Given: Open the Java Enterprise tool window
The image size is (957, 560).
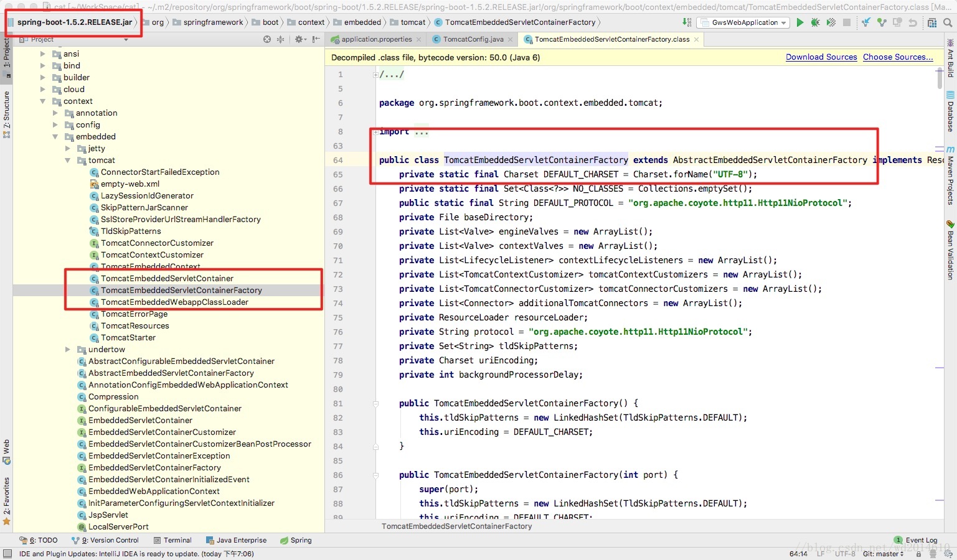Looking at the screenshot, I should pos(236,540).
